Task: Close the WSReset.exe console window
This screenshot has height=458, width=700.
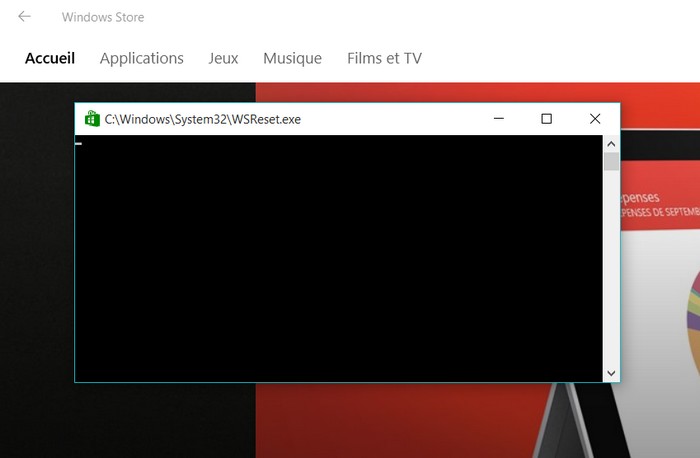Action: coord(595,119)
